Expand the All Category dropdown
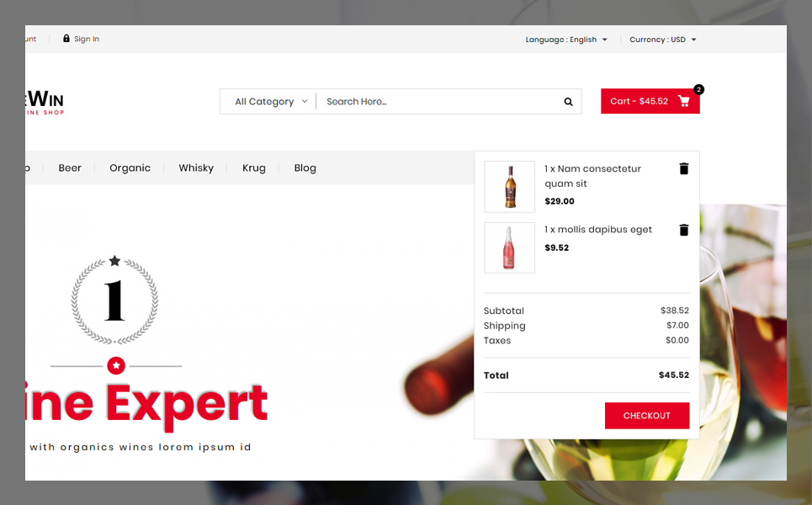Screen dimensions: 812x505 click(271, 102)
